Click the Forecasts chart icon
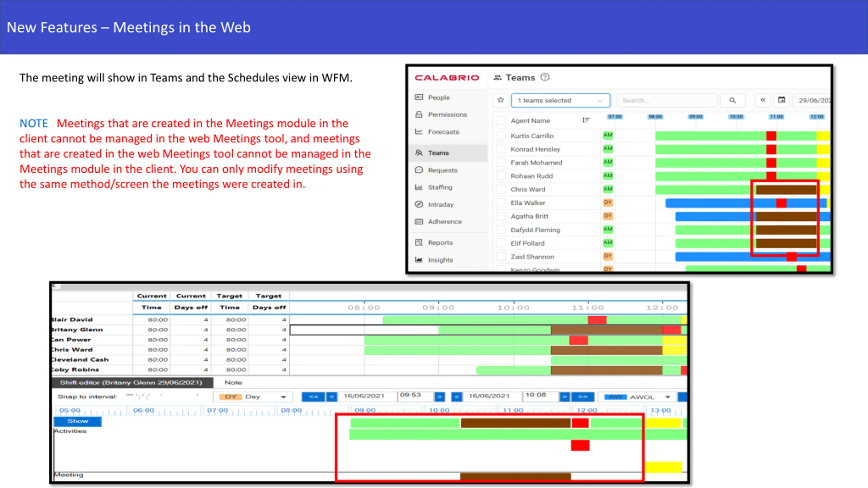This screenshot has height=488, width=868. 419,131
